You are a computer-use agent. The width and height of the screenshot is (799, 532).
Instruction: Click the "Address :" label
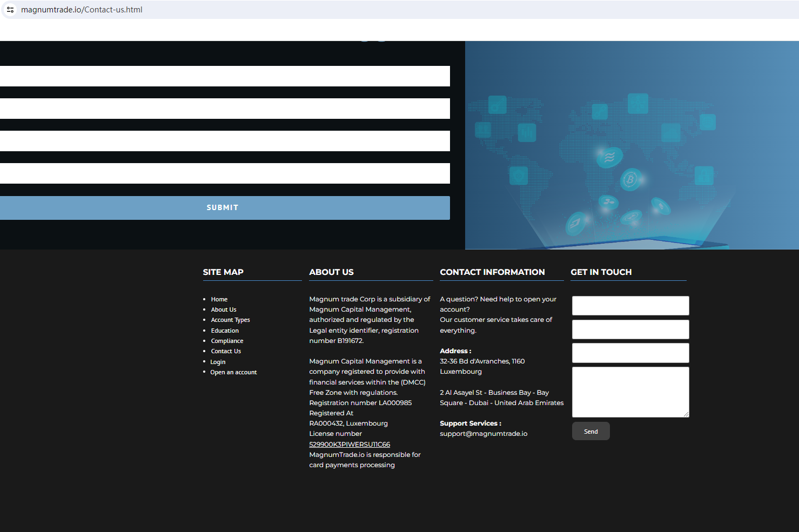pos(455,351)
